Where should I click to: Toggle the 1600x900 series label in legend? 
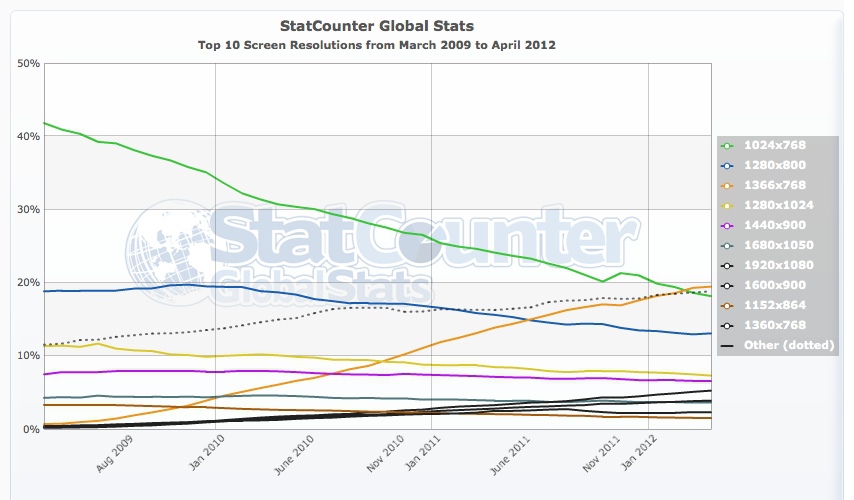click(x=774, y=285)
